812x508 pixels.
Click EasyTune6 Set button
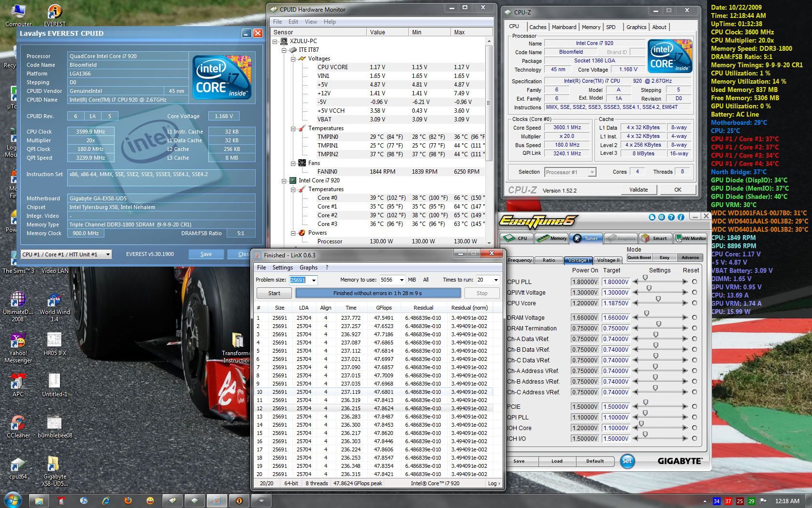tap(627, 461)
